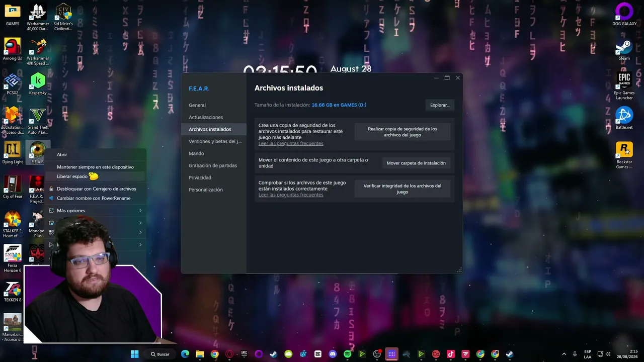Click the 16.66 GB en GAMES (D:) text

click(339, 105)
